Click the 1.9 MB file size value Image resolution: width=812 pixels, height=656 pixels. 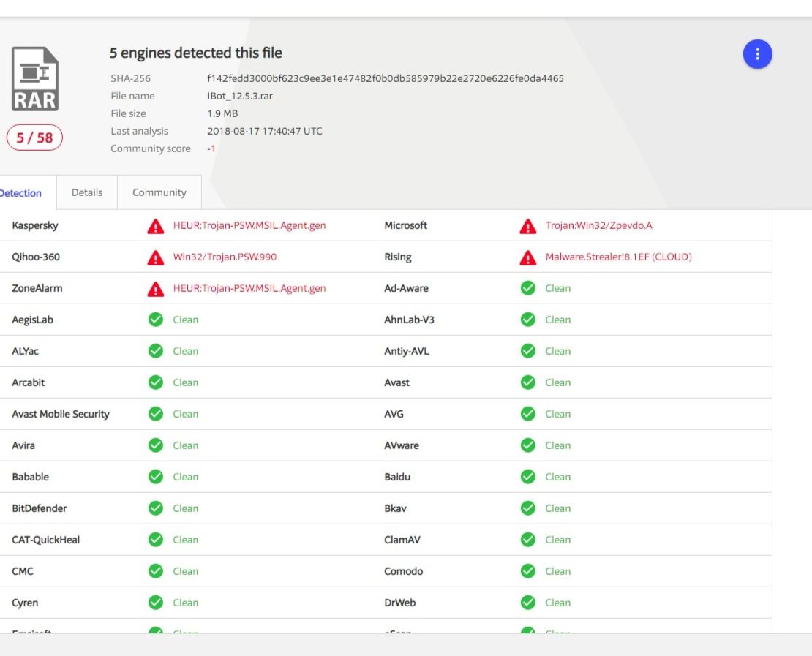(x=222, y=113)
